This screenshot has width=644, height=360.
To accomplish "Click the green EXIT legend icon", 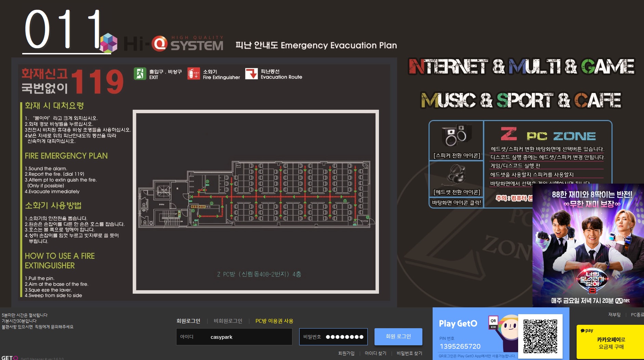I will point(140,74).
